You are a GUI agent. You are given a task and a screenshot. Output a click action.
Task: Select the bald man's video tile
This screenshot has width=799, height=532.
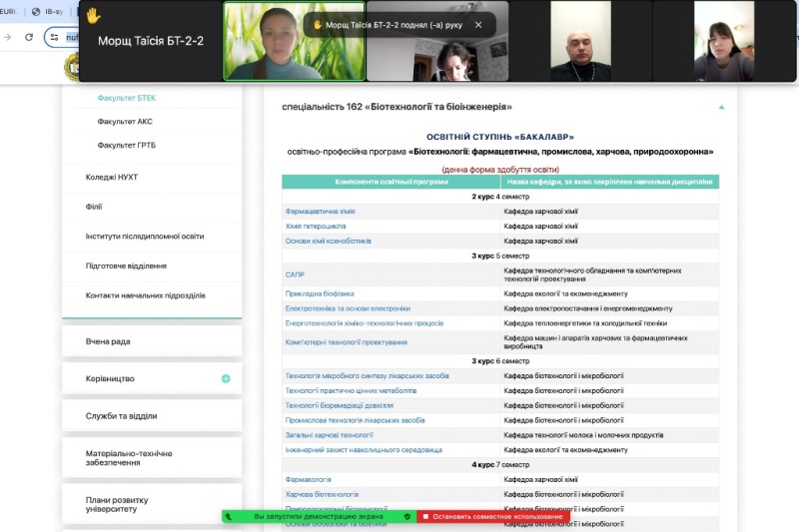(x=580, y=41)
